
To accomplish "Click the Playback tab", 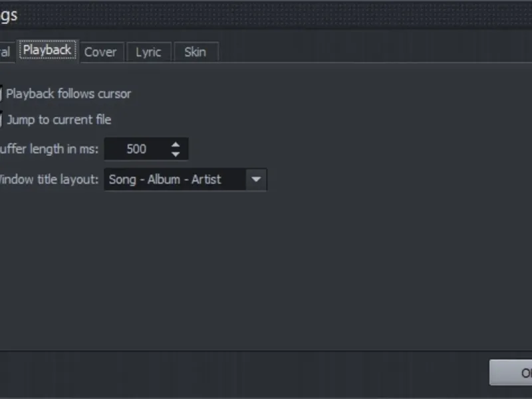I will (x=47, y=51).
